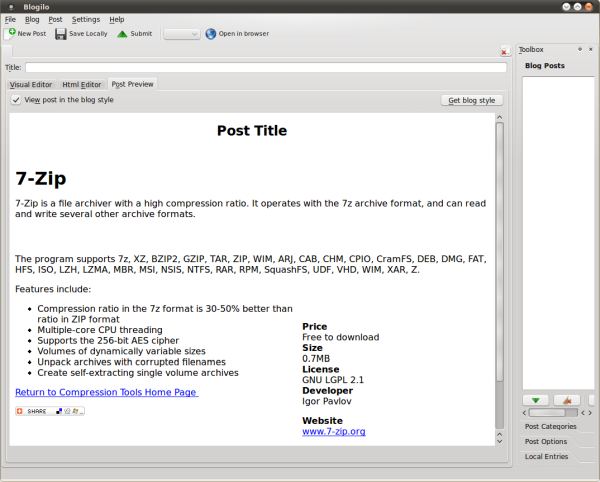Click the Multiple-core CPU threading bullet
Viewport: 600px width, 482px height.
(x=100, y=330)
